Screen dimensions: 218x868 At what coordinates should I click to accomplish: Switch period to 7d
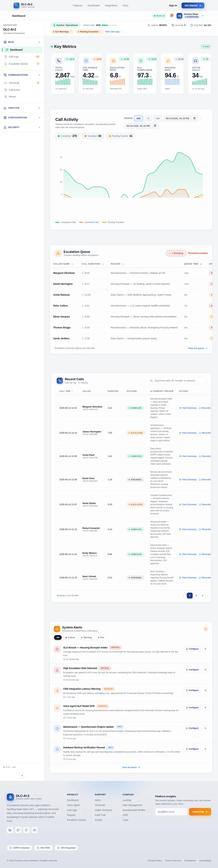coord(148,118)
